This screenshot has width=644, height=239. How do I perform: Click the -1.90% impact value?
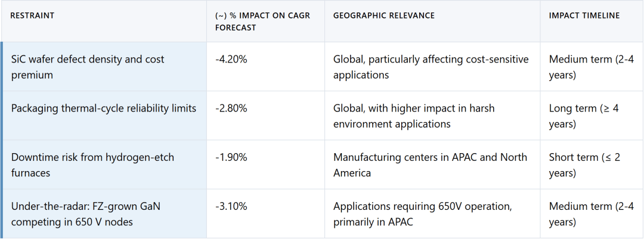tap(231, 157)
